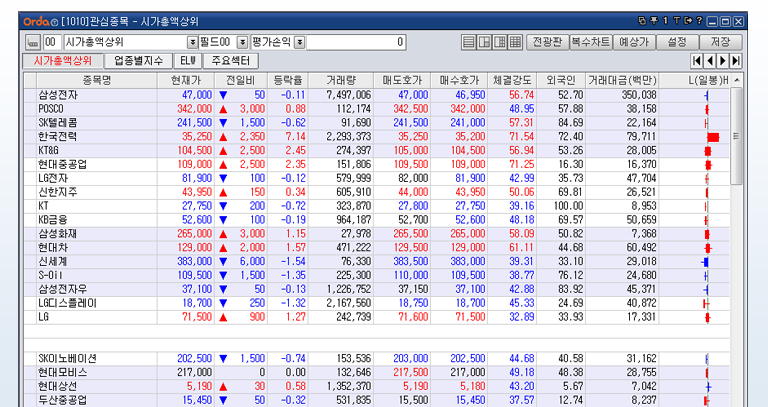Go to the previous page arrow
Viewport: 768px width, 407px height.
click(710, 61)
